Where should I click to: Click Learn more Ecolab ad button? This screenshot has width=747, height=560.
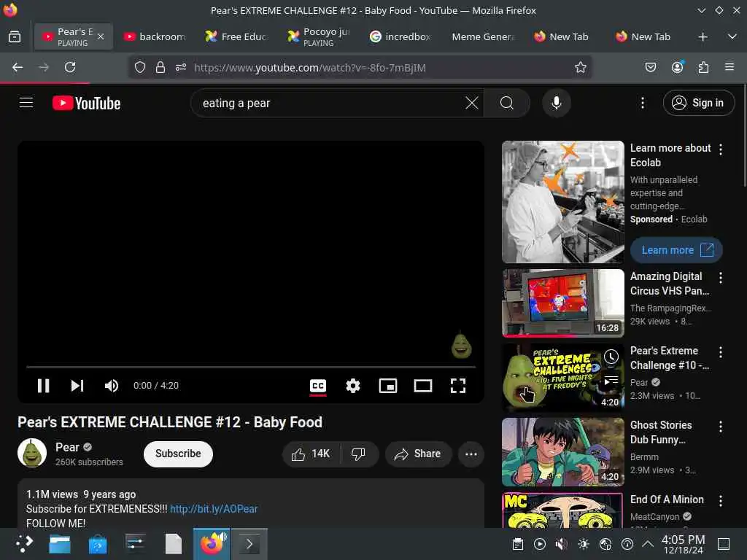coord(676,250)
